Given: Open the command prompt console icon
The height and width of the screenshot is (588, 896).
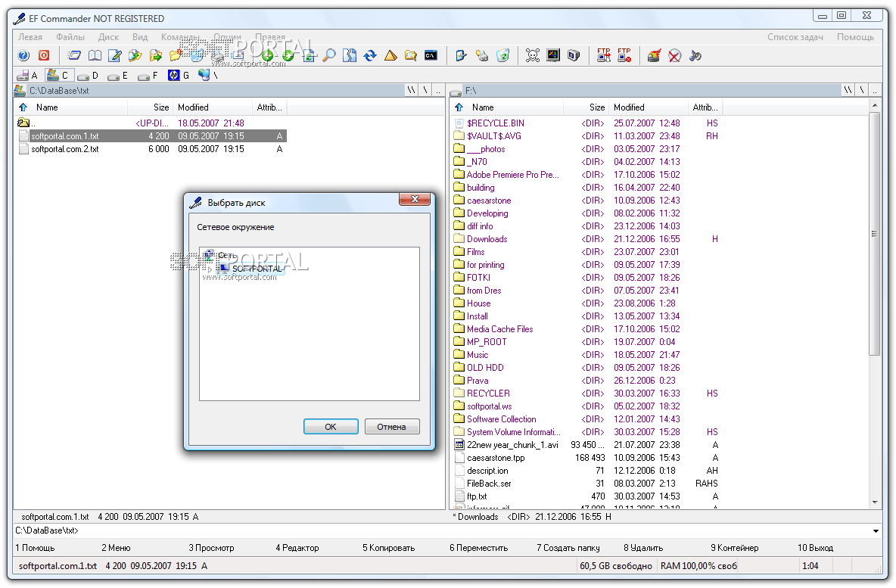Looking at the screenshot, I should click(x=431, y=55).
